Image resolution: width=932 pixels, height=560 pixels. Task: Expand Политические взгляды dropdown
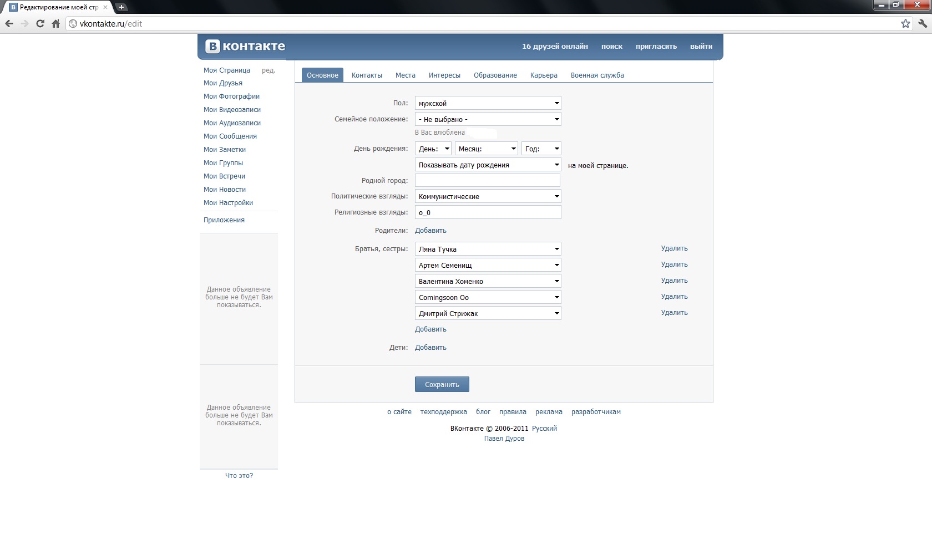[488, 196]
